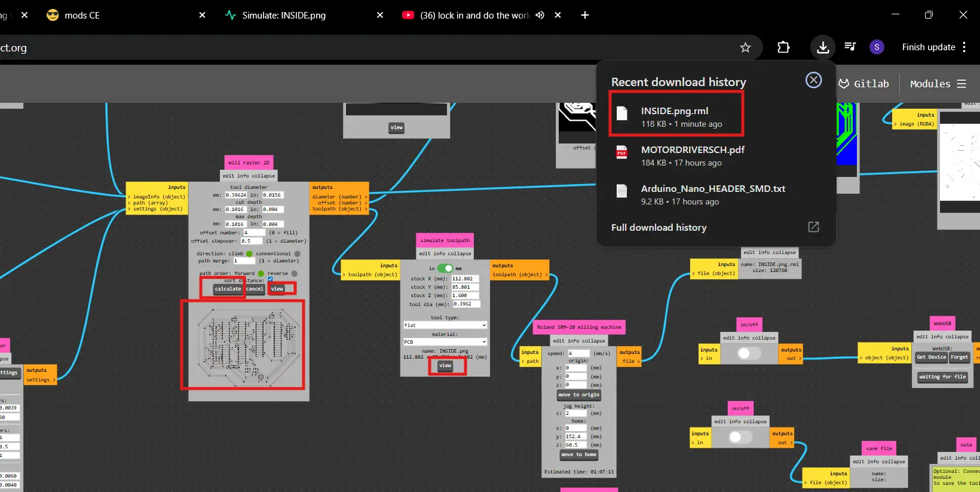
Task: Switch to the YouTube lock in tab
Action: pyautogui.click(x=475, y=15)
